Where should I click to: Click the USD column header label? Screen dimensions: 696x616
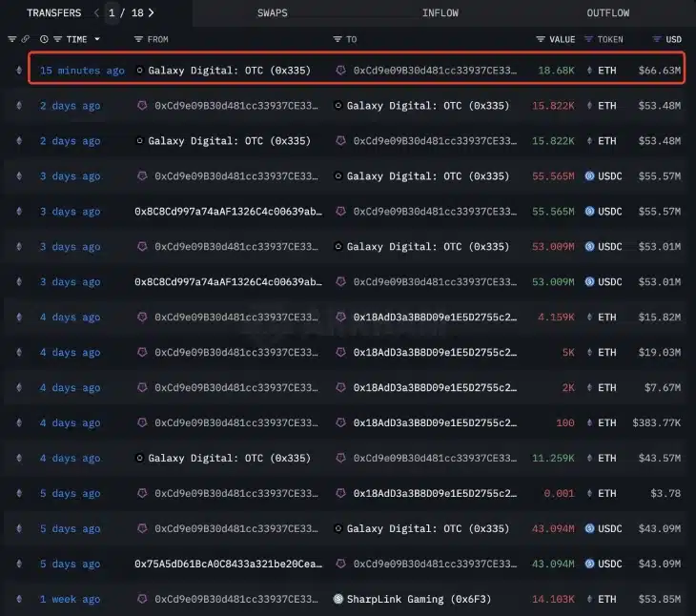(x=674, y=39)
